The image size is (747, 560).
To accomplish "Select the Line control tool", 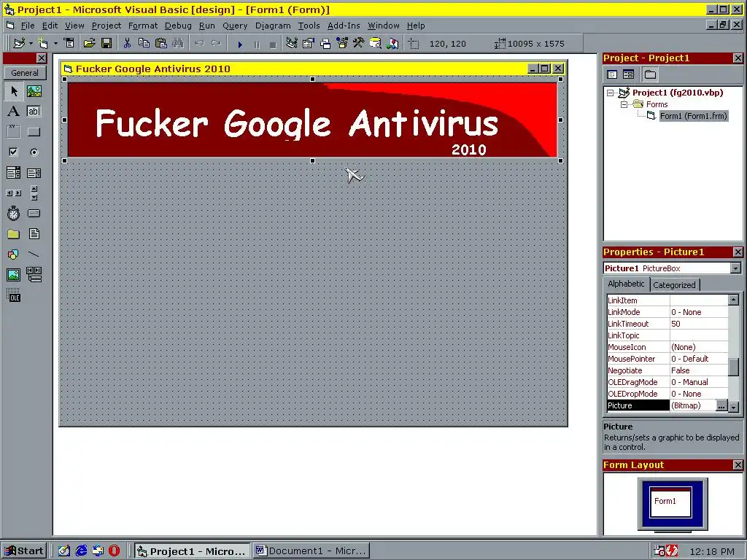I will coord(34,254).
